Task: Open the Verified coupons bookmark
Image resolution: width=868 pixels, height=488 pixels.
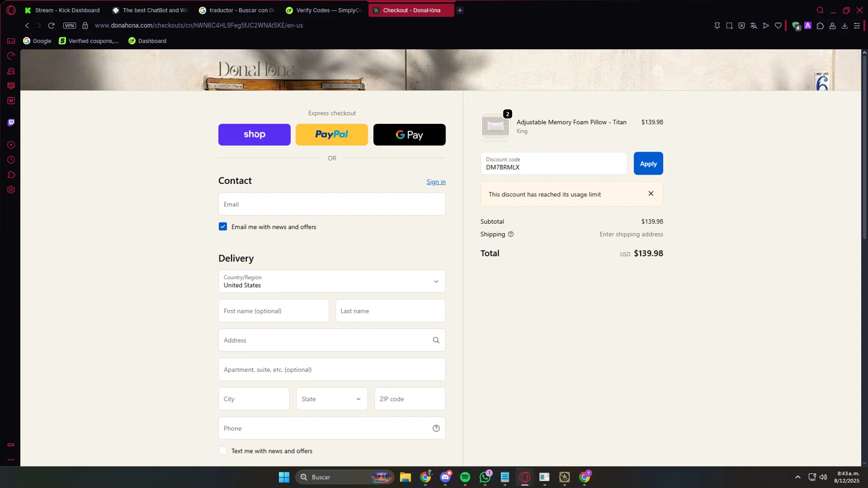Action: point(89,41)
